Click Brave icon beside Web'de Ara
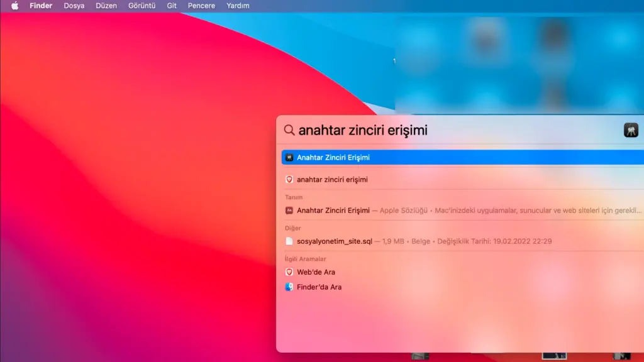The image size is (644, 362). pyautogui.click(x=289, y=272)
